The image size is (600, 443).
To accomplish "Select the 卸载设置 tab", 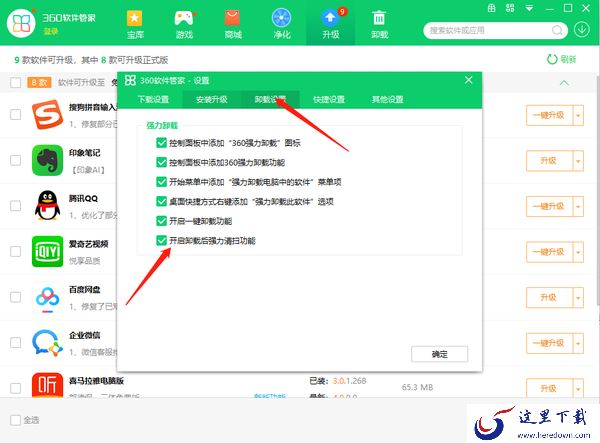I will tap(270, 99).
